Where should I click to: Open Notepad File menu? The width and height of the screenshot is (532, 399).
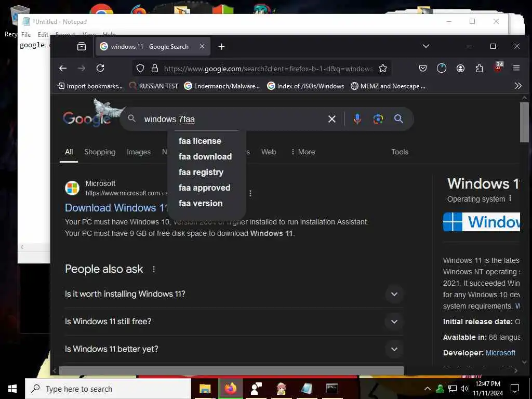26,35
